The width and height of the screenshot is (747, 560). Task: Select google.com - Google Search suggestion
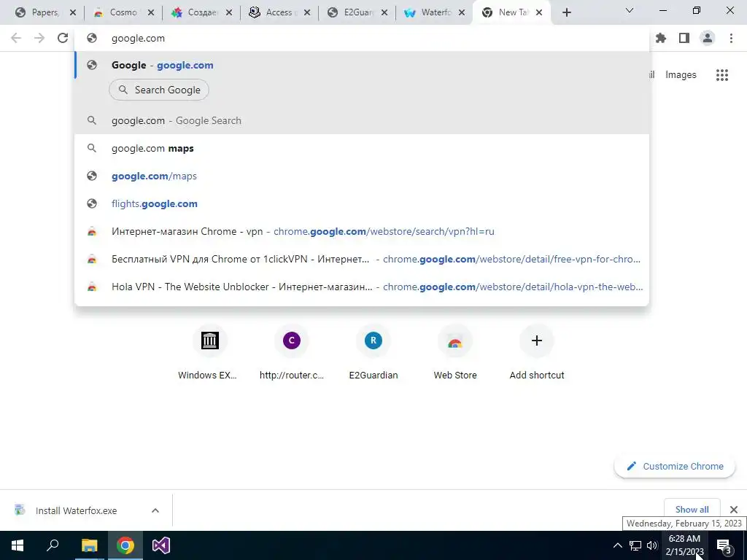362,120
